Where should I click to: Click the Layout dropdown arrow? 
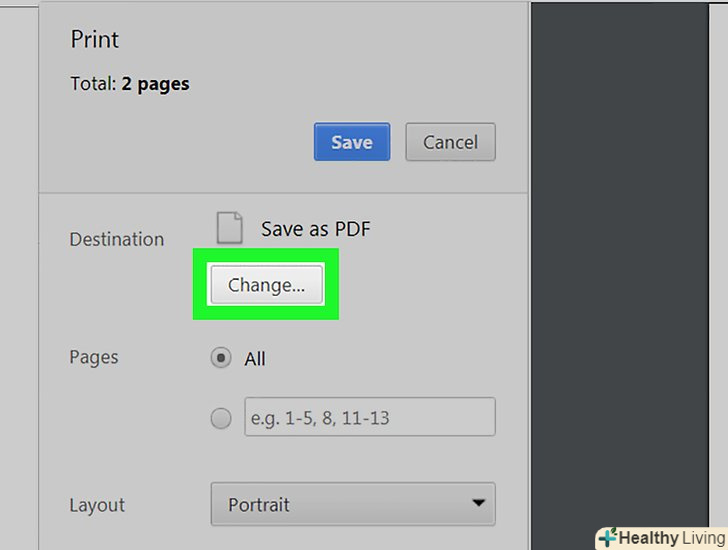click(x=479, y=503)
